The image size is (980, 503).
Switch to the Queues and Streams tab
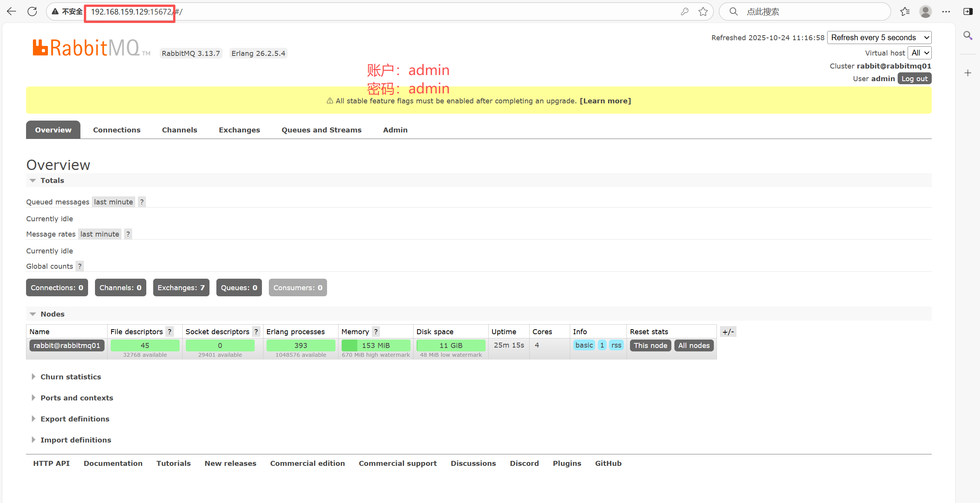pos(321,130)
